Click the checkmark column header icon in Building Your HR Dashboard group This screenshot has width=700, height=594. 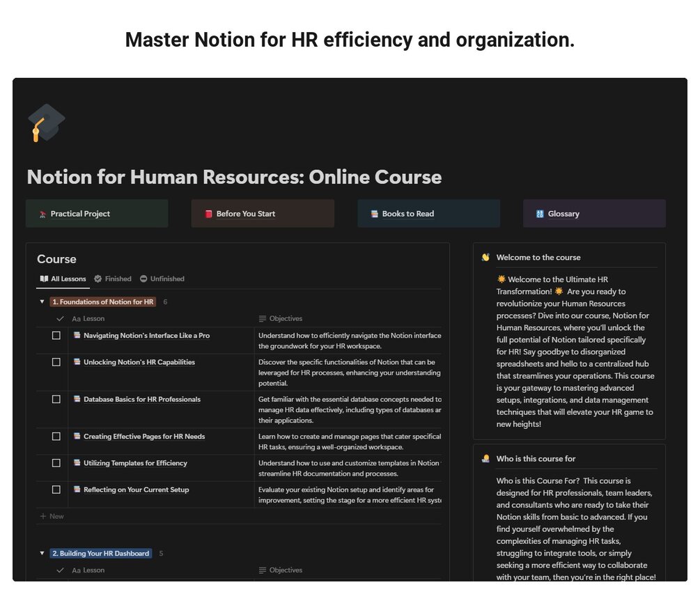pos(60,570)
